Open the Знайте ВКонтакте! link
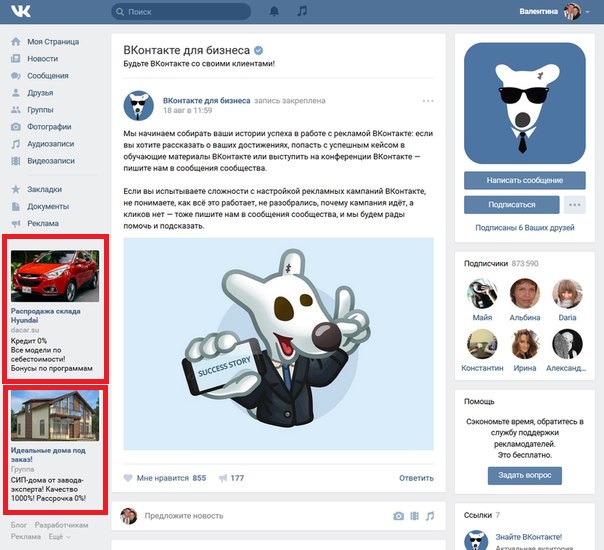Image resolution: width=604 pixels, height=550 pixels. pos(528,537)
